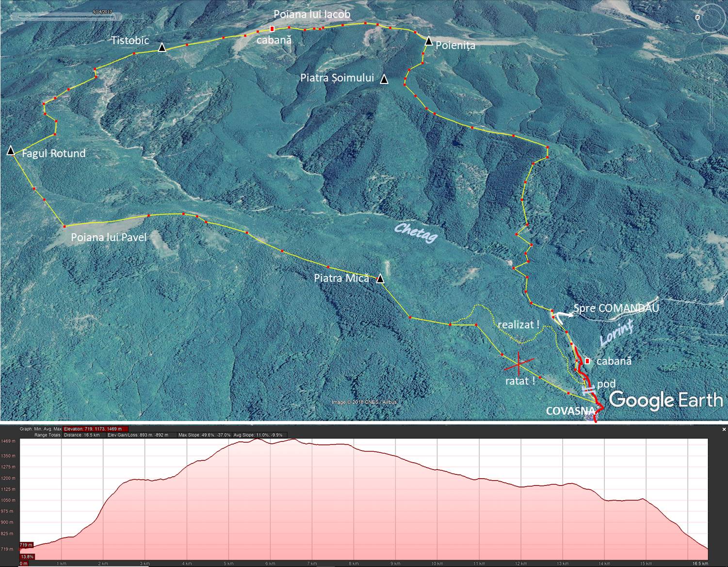Image resolution: width=728 pixels, height=567 pixels.
Task: Click the Distance 16.5 km stat box
Action: [82, 435]
